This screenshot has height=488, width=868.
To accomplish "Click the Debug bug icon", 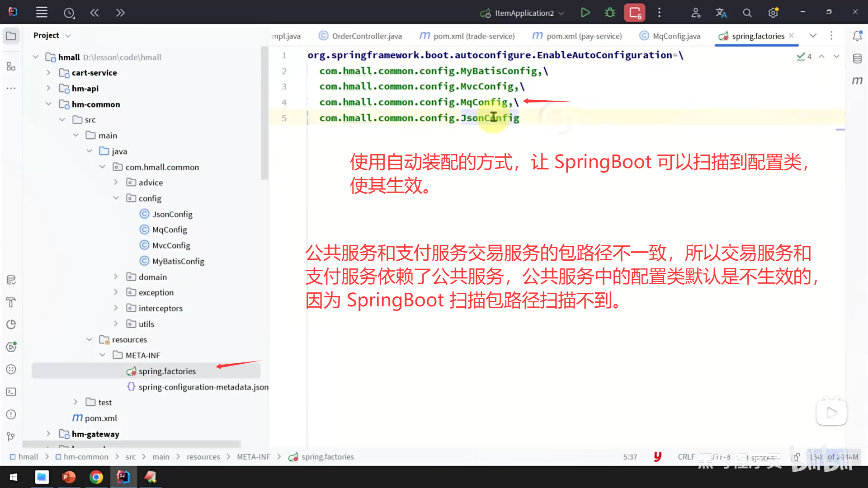I will point(610,13).
